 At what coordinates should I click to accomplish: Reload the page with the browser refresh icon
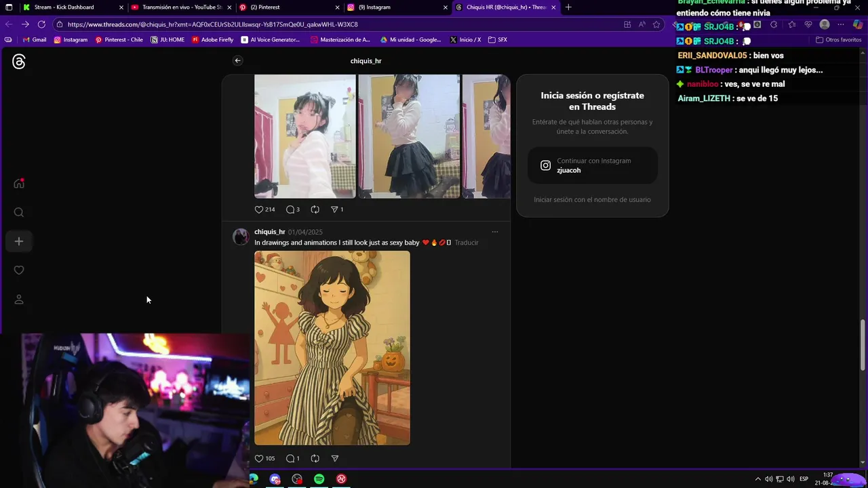[x=41, y=24]
